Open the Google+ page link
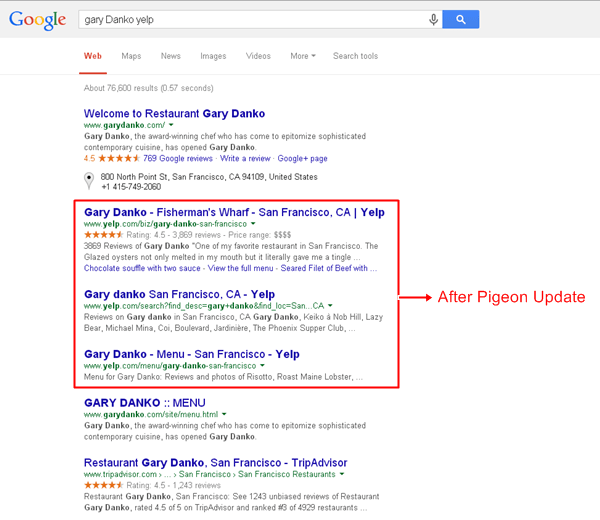Viewport: 600px width, 520px height. (302, 158)
